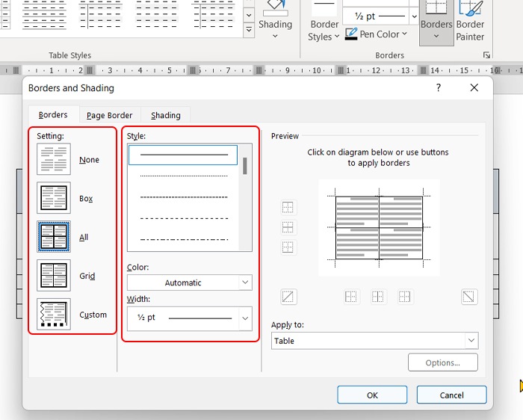The width and height of the screenshot is (523, 420).
Task: Expand the Borders ribbon dropdown arrow
Action: click(x=436, y=36)
